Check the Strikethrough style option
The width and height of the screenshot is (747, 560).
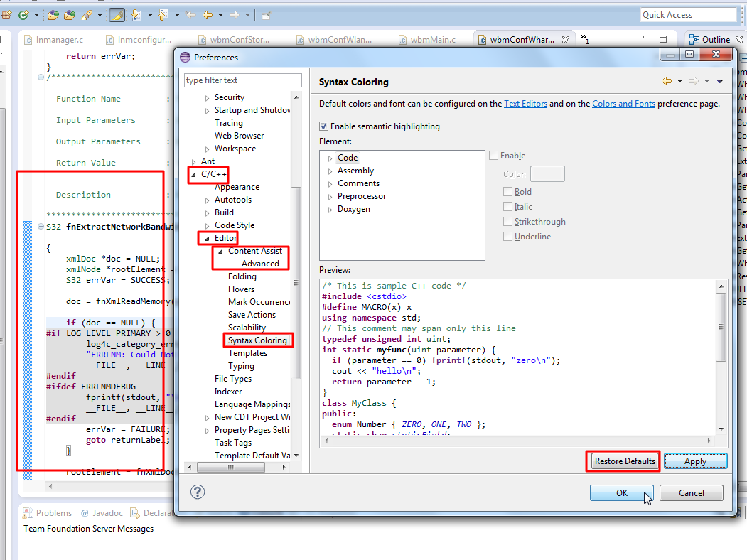point(508,222)
